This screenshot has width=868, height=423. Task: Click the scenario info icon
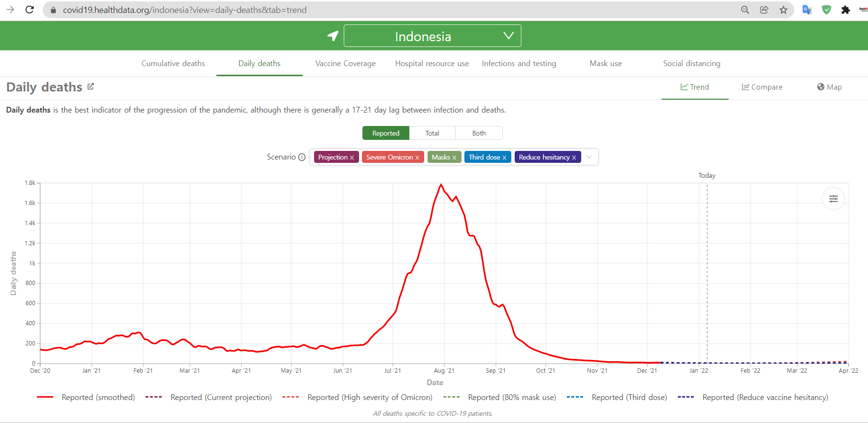(302, 157)
